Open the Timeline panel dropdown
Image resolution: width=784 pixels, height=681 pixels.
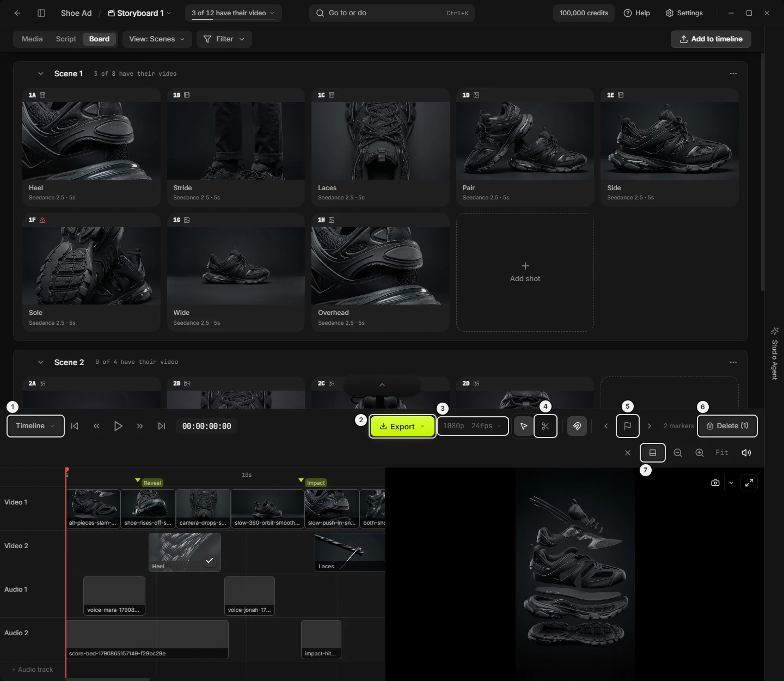[35, 426]
